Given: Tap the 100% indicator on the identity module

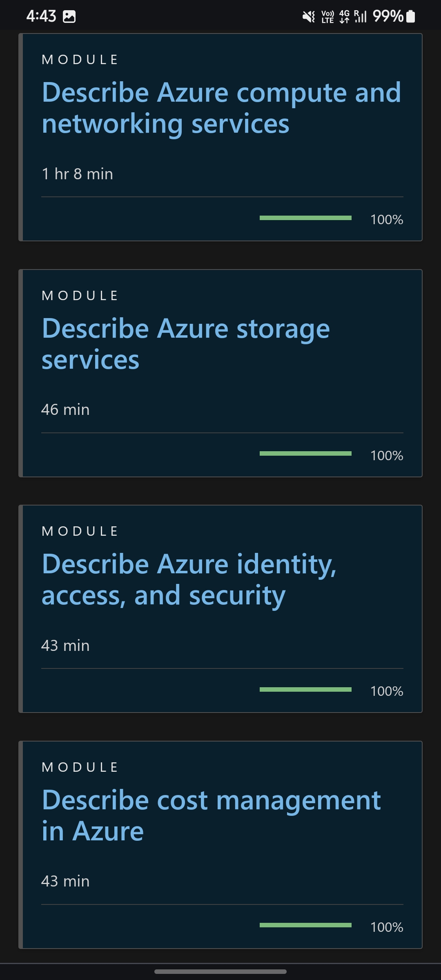Looking at the screenshot, I should pyautogui.click(x=386, y=691).
